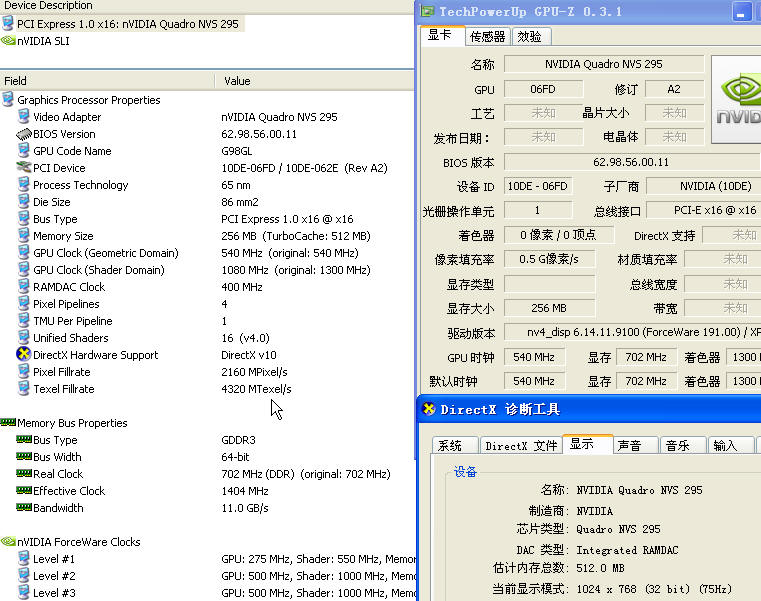Click the NVIDIA logo in GPU-Z
The height and width of the screenshot is (601, 761).
pos(737,99)
